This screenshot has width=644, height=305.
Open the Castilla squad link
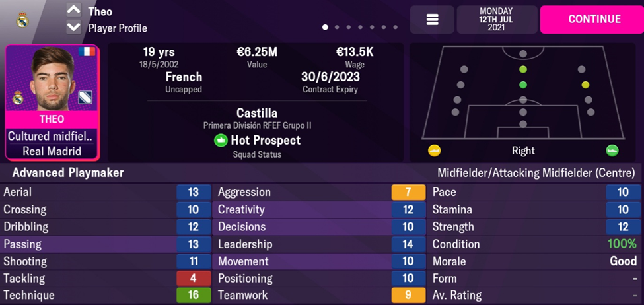tap(256, 113)
